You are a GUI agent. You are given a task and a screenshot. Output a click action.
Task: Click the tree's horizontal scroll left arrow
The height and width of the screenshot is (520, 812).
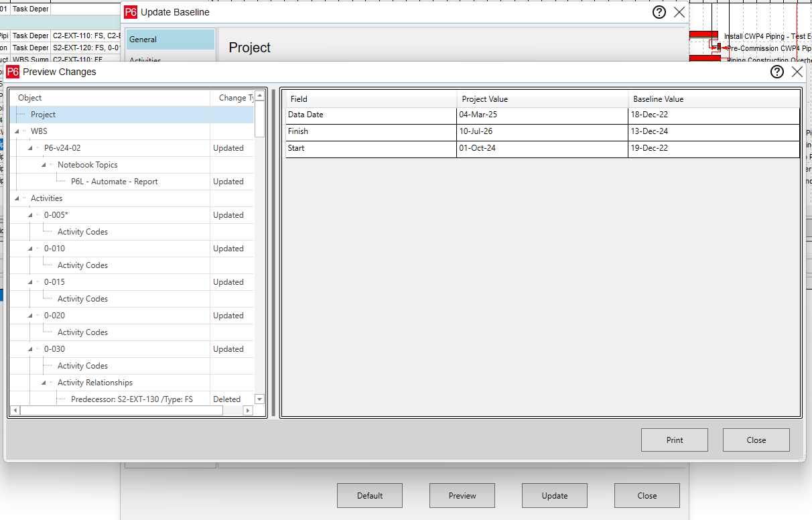click(x=15, y=410)
